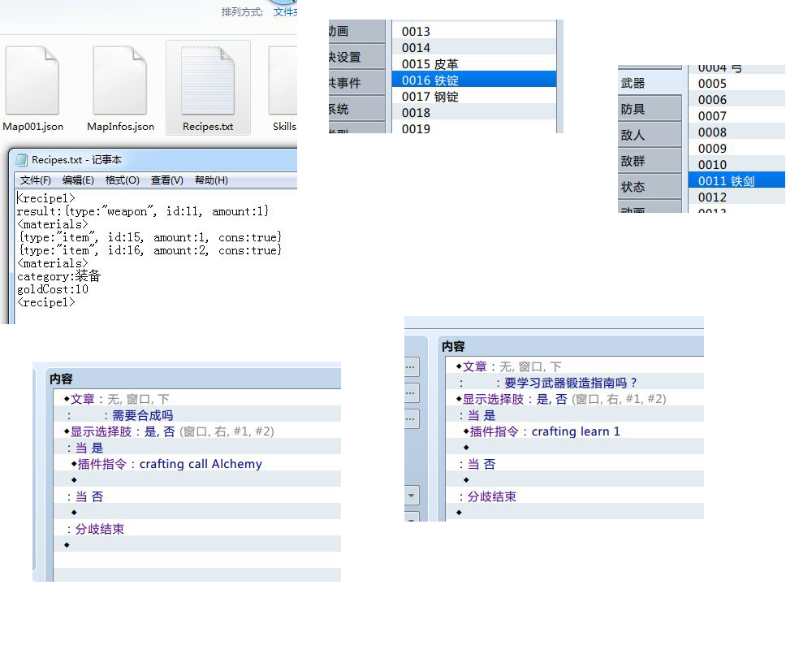The width and height of the screenshot is (812, 650).
Task: Select 当 否 branch in the Alchemy event
Action: coord(197,496)
